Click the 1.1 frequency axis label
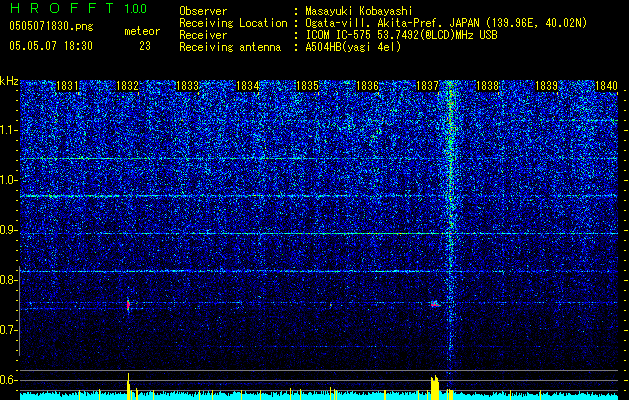629x400 pixels. point(9,130)
